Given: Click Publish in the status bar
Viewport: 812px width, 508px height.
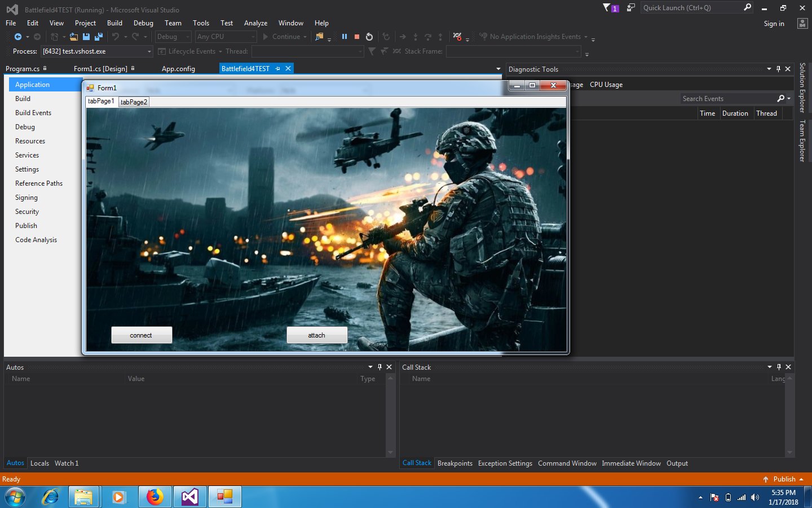Looking at the screenshot, I should (784, 479).
